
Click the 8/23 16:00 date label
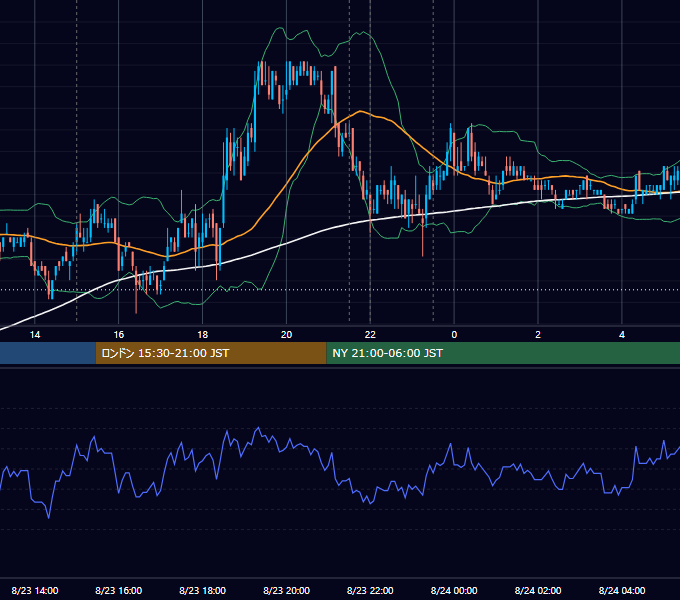(x=118, y=590)
